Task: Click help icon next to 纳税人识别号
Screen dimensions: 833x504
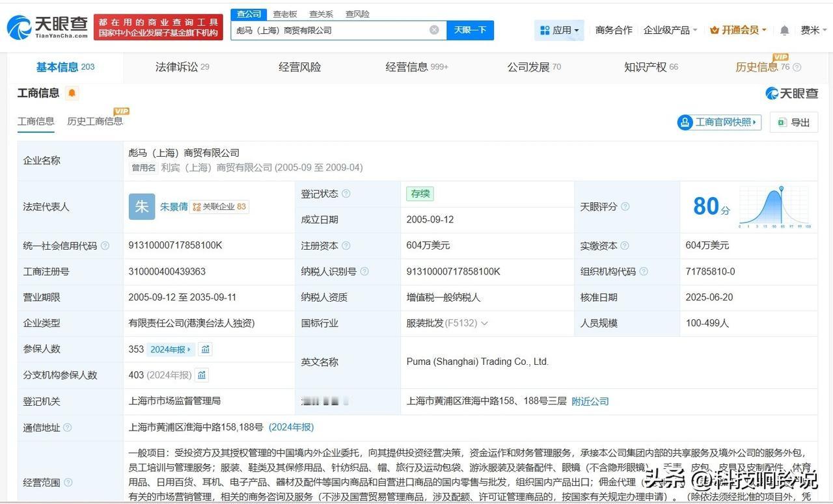Action: 364,272
